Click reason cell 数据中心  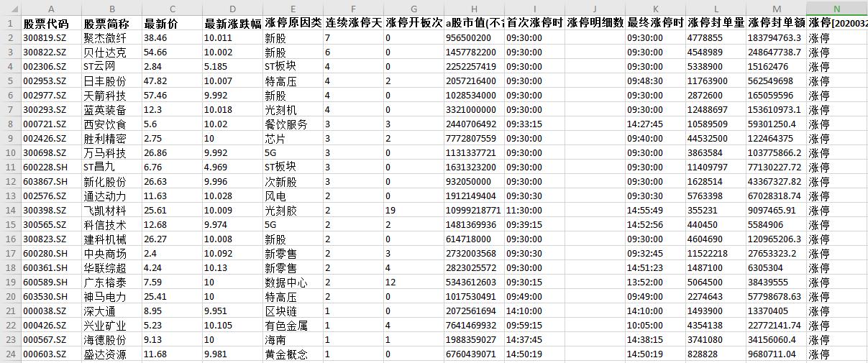tap(293, 282)
